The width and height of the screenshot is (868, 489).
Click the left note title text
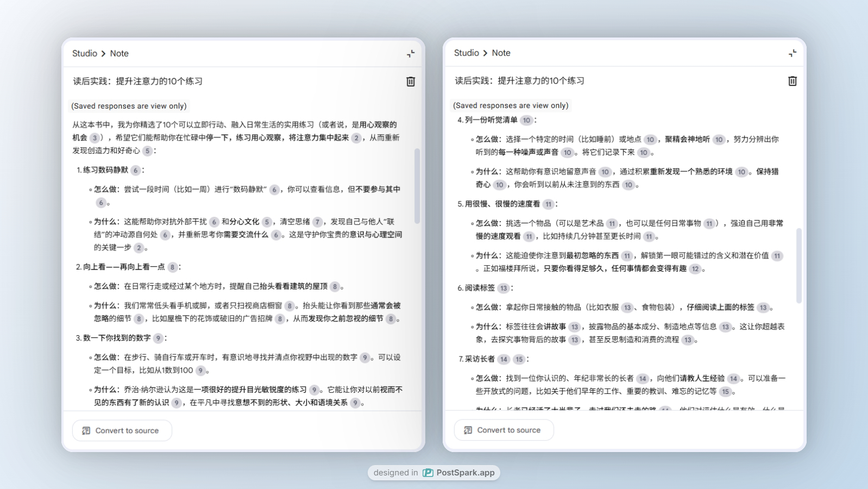coord(138,81)
